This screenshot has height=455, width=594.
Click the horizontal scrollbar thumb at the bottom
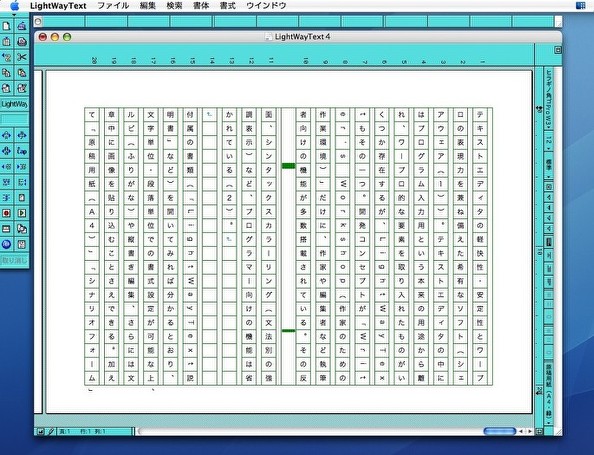click(500, 431)
